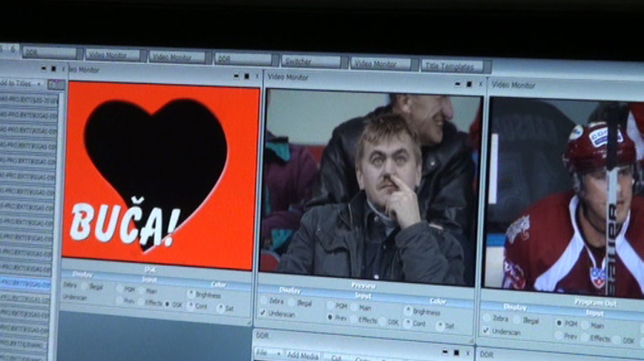
Task: Click the hockey player video in Program Out
Action: 564,198
